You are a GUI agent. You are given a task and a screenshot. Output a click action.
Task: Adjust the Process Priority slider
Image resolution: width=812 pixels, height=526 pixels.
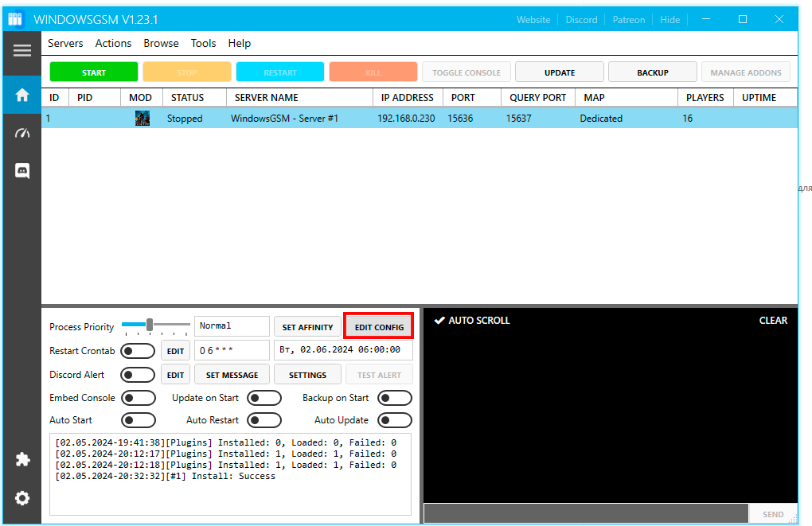pos(150,325)
